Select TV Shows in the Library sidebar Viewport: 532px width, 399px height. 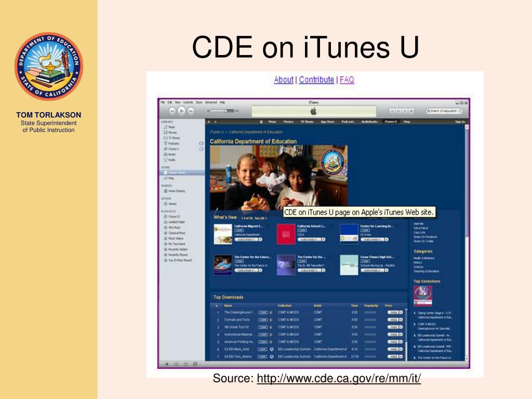pos(172,138)
